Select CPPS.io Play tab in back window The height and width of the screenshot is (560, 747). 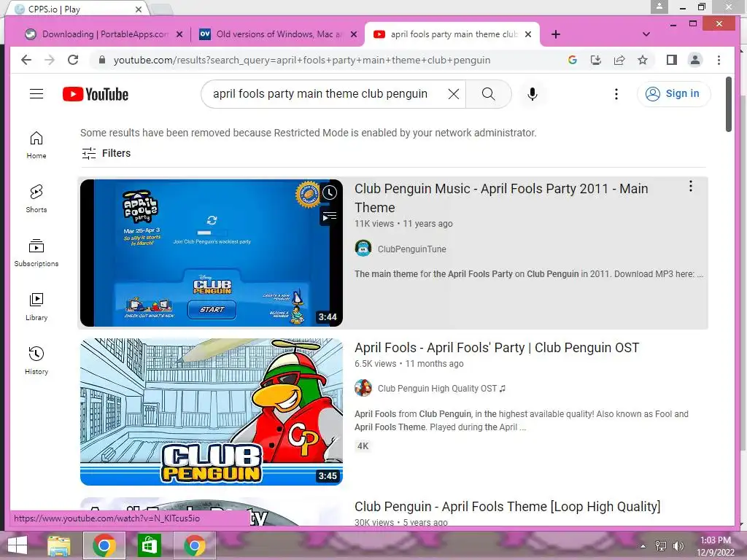click(76, 9)
